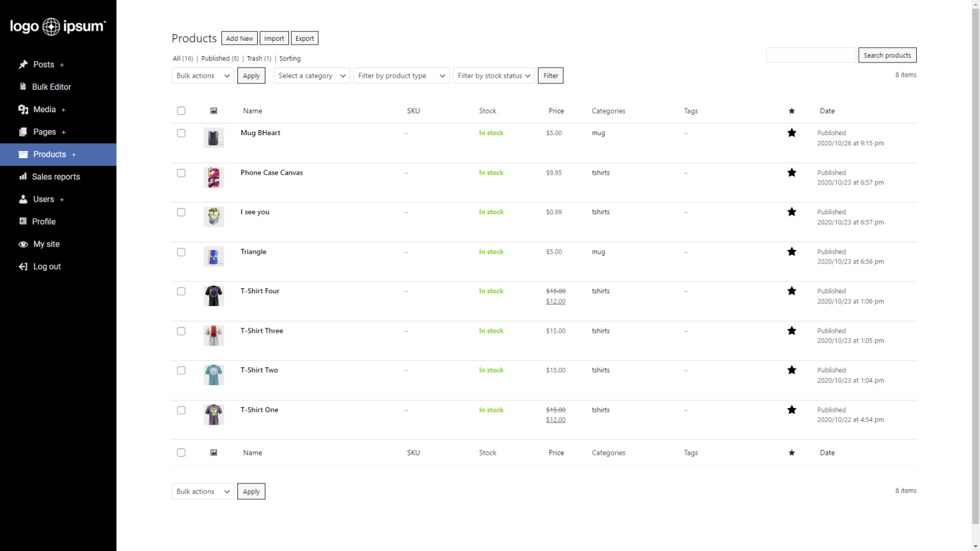980x551 pixels.
Task: Select the Profile sidebar icon
Action: click(24, 221)
